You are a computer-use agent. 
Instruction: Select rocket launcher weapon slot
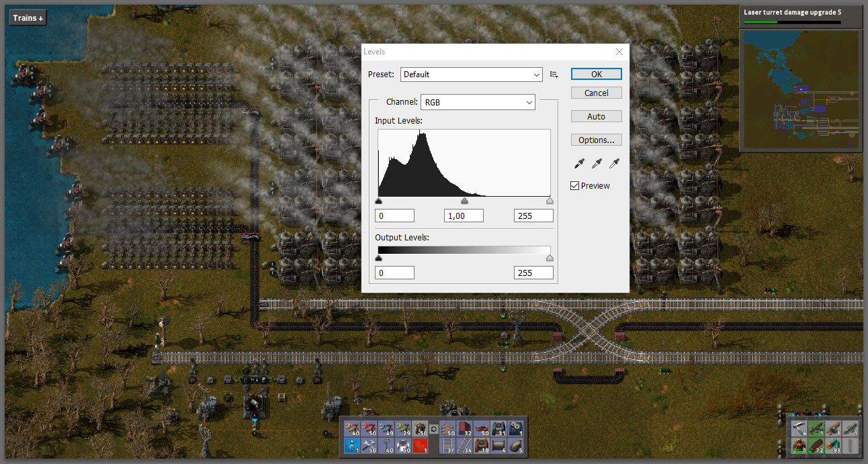[851, 428]
